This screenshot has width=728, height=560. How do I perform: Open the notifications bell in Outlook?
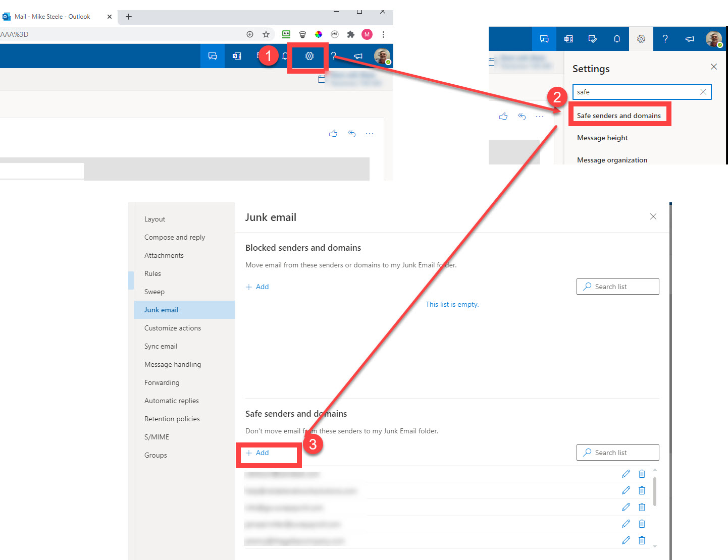click(x=616, y=39)
